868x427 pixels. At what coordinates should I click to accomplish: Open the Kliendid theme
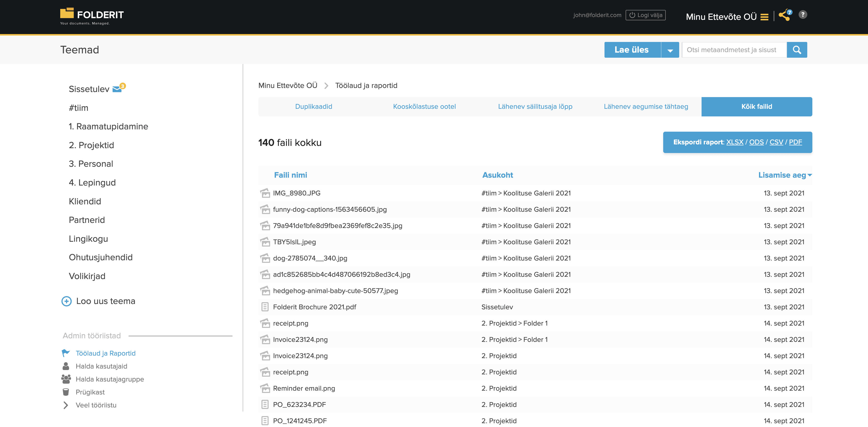click(85, 201)
